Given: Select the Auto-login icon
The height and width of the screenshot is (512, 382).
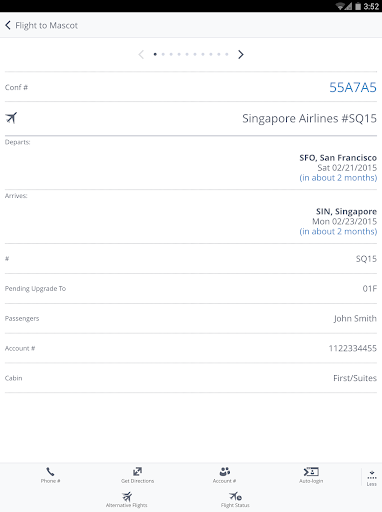Looking at the screenshot, I should [311, 472].
